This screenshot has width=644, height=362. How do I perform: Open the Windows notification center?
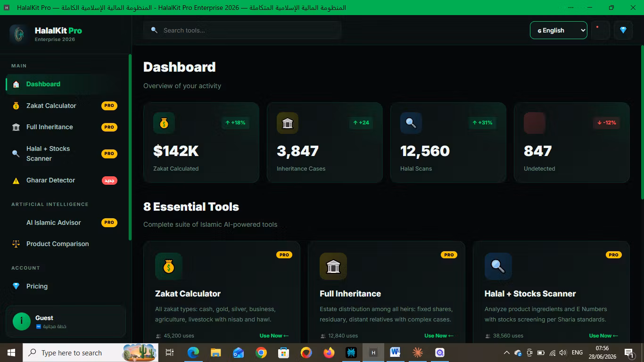[629, 353]
